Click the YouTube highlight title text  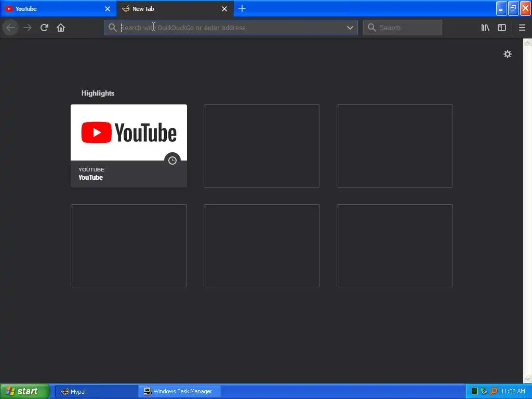(90, 178)
